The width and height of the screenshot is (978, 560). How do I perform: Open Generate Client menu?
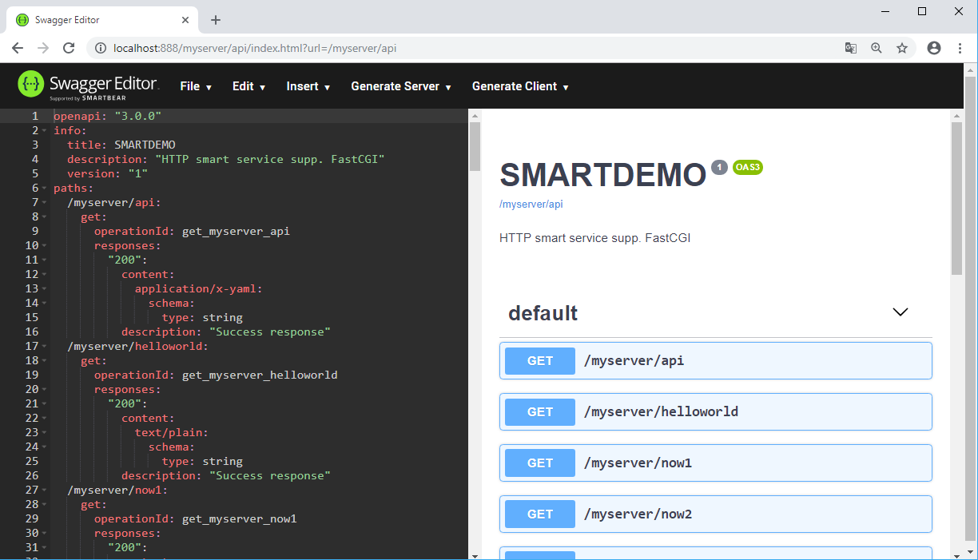tap(520, 86)
